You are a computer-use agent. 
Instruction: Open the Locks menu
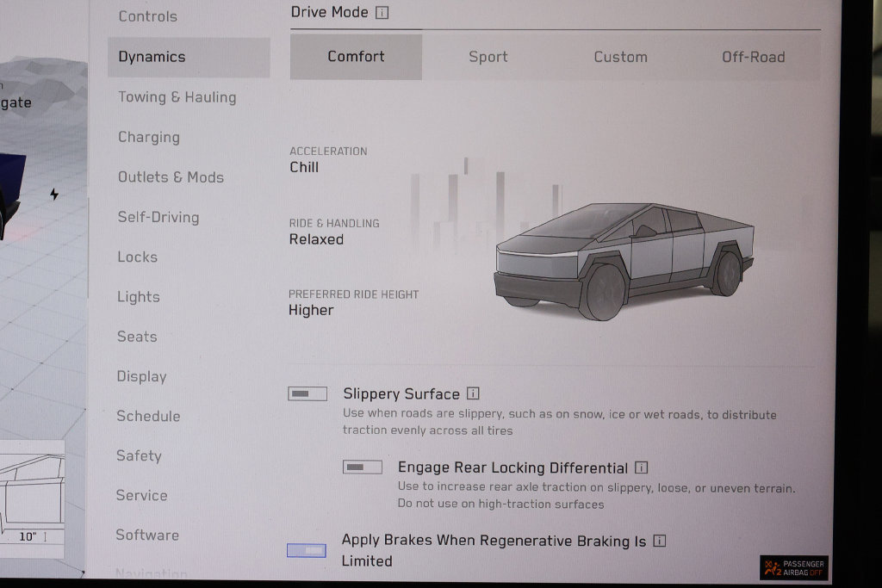(137, 257)
